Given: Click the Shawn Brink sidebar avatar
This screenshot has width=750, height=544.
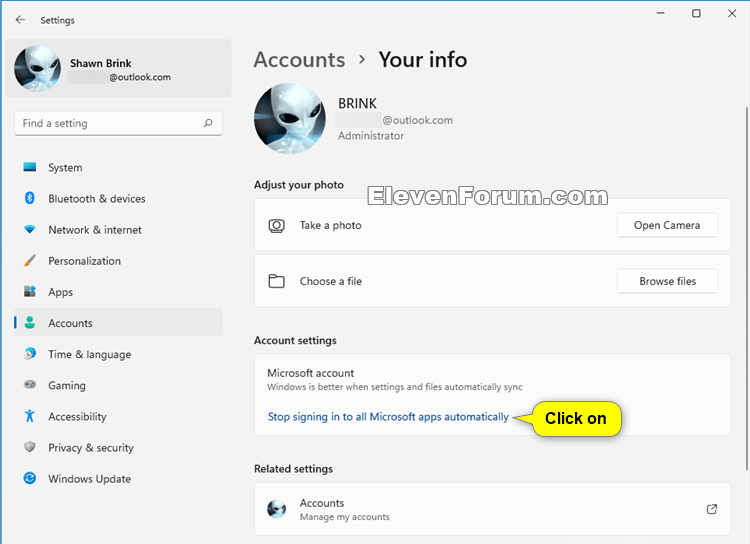Looking at the screenshot, I should [x=37, y=68].
